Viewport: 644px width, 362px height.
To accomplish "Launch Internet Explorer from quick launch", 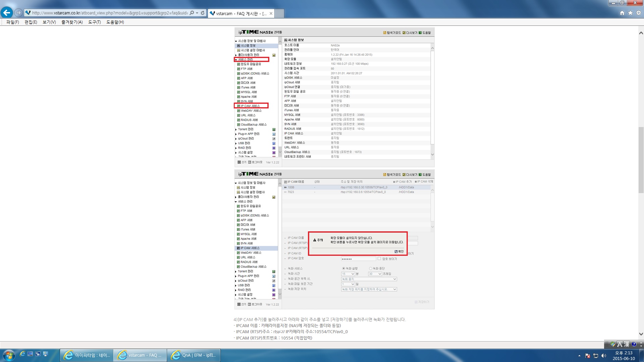I will [x=22, y=354].
